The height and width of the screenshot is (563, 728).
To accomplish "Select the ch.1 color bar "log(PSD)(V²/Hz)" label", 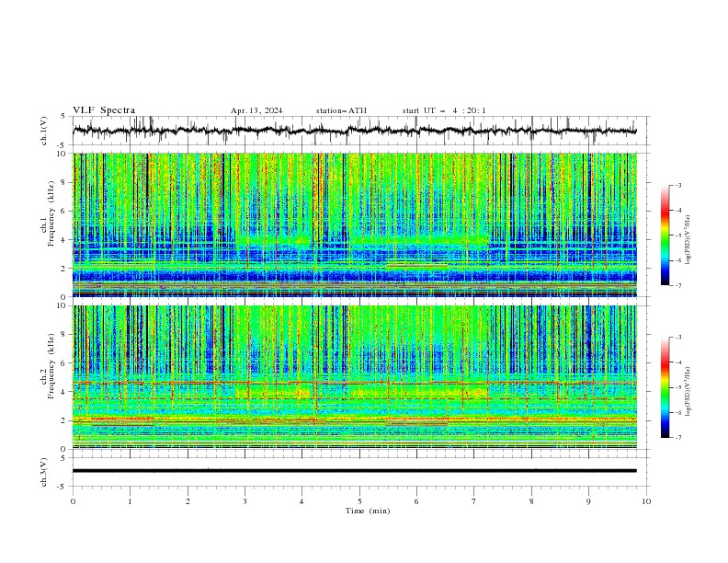I will [x=688, y=240].
